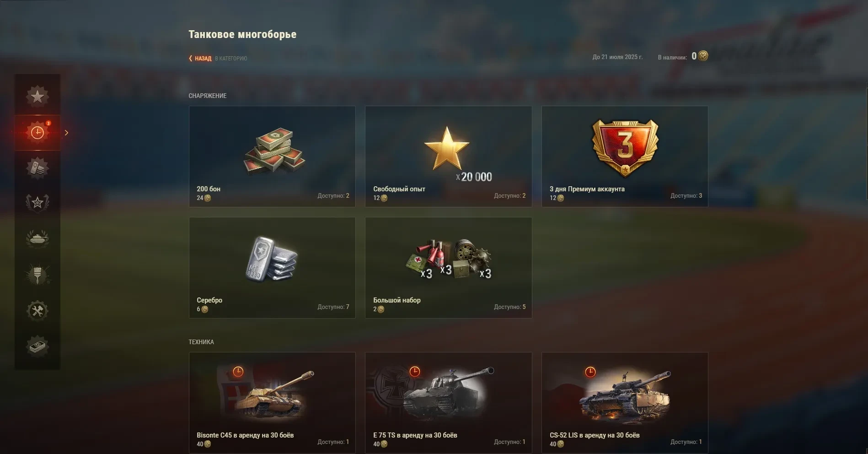Open the bonds stack sidebar category
The image size is (868, 454).
coord(38,168)
